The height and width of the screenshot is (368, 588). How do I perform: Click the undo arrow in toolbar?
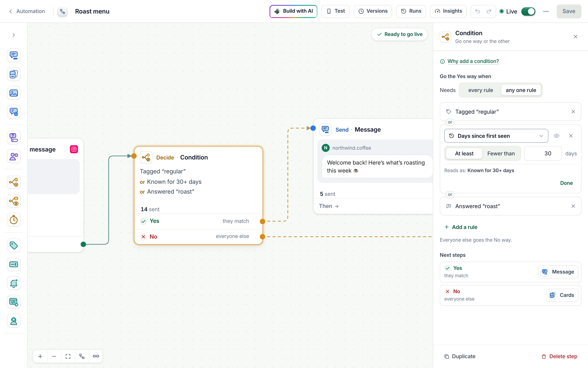pyautogui.click(x=478, y=11)
